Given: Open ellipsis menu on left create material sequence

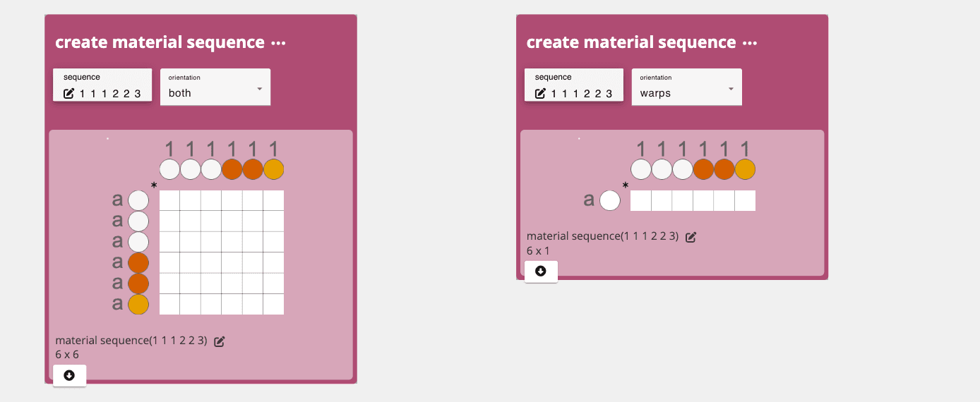Looking at the screenshot, I should click(278, 43).
